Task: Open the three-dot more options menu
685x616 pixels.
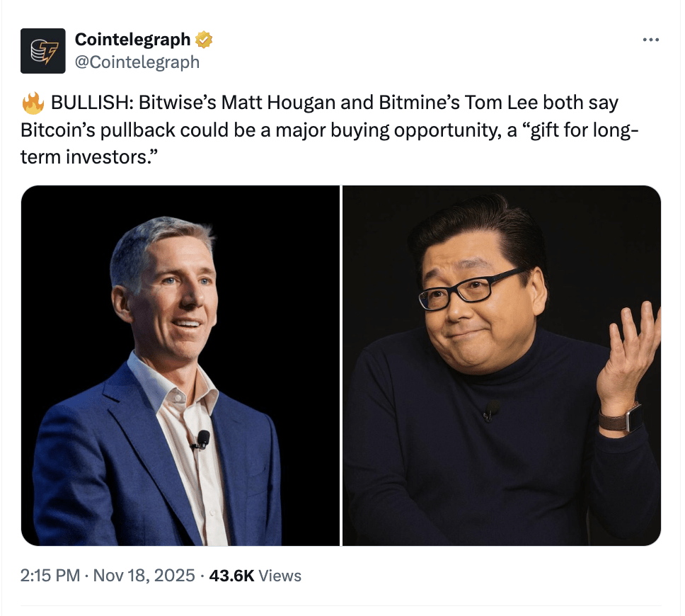Action: click(650, 40)
